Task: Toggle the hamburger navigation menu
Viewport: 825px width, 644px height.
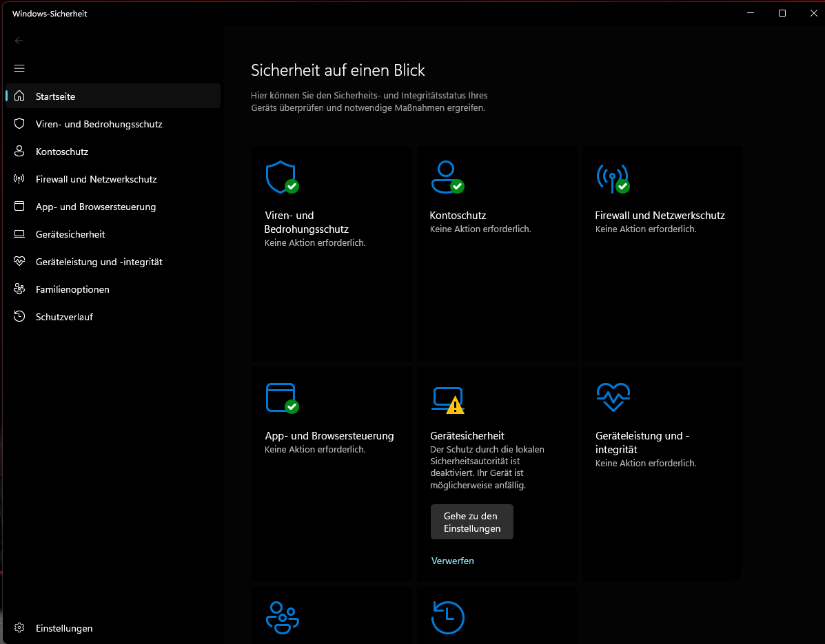Action: 19,68
